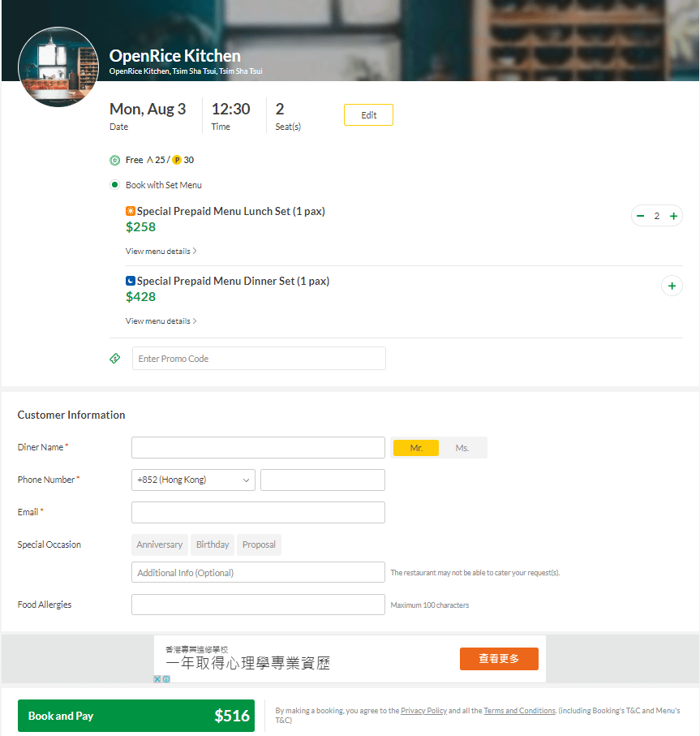Open the Privacy Policy link

(x=423, y=711)
